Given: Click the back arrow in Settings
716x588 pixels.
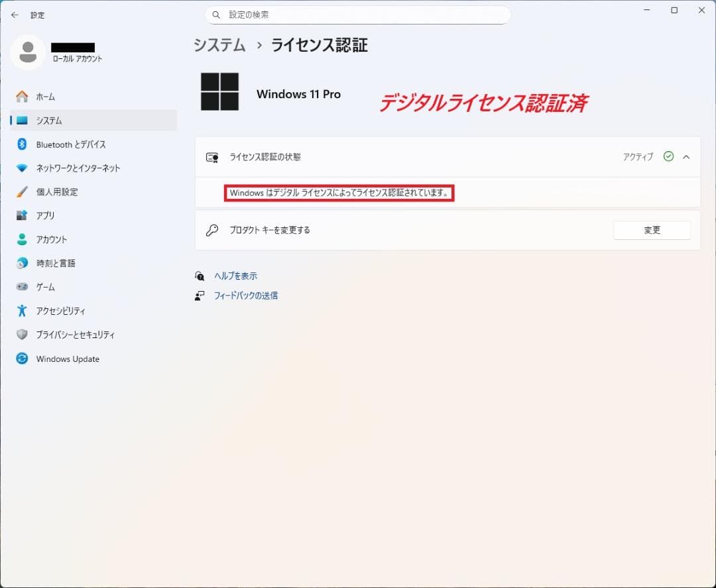Looking at the screenshot, I should pyautogui.click(x=15, y=15).
